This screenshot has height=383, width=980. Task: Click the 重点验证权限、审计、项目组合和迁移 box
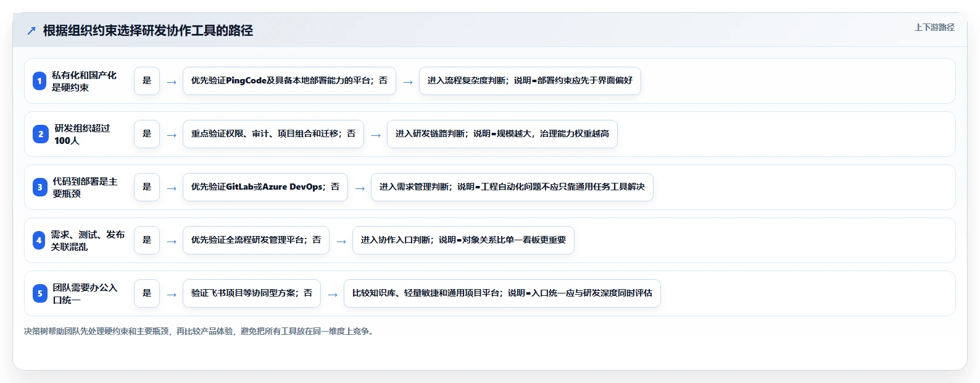click(x=273, y=134)
